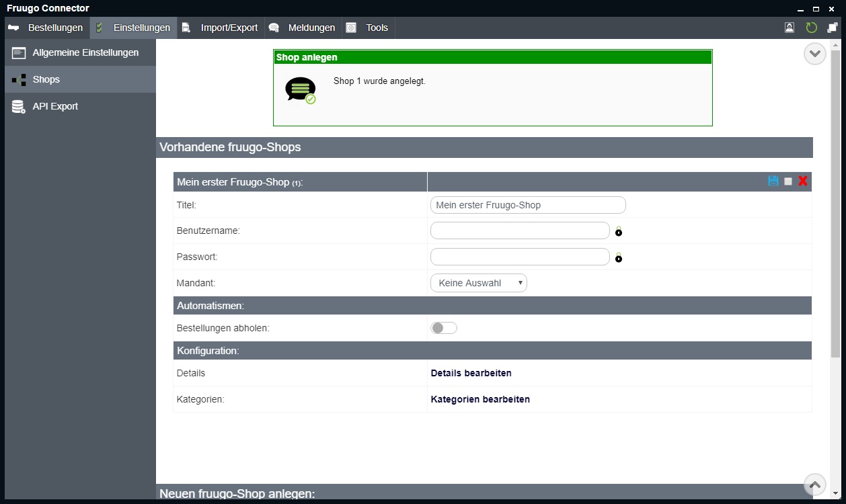Click the Bestellungen truck icon

pos(13,28)
